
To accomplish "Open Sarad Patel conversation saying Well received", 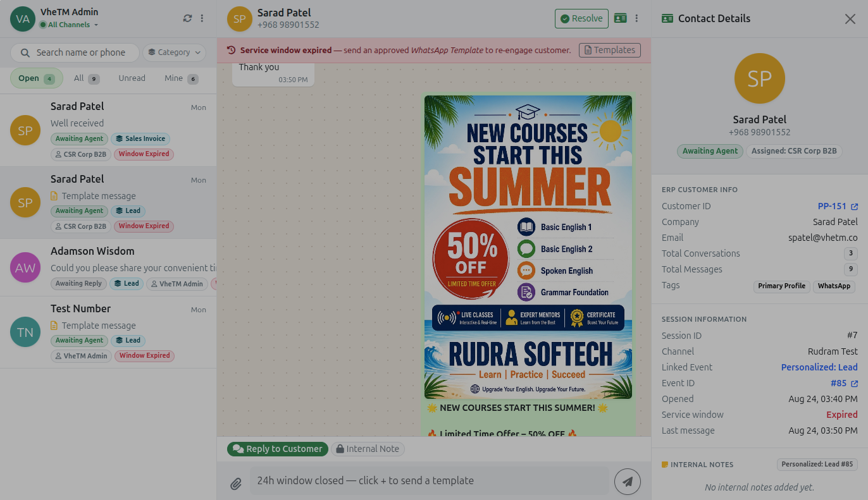I will point(108,130).
